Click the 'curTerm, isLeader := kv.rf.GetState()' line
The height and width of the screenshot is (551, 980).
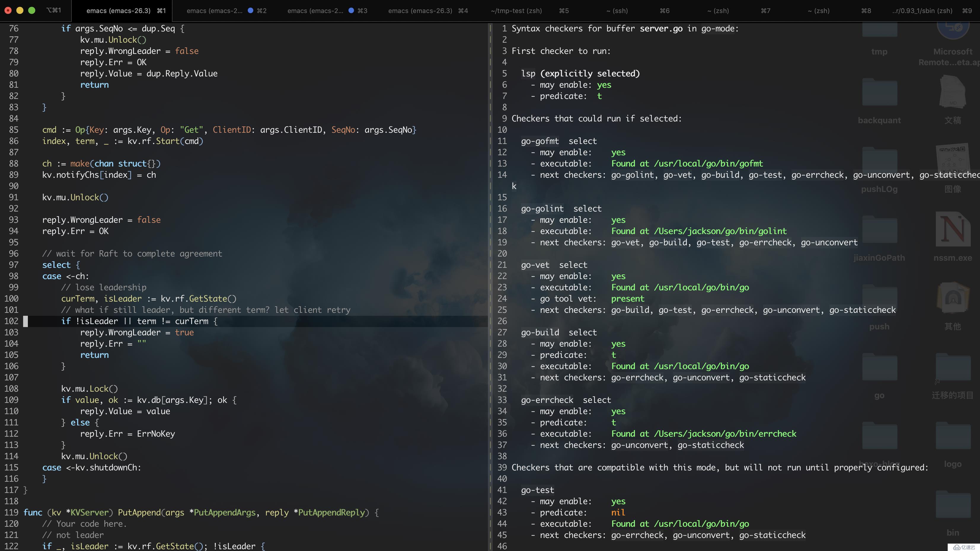tap(149, 299)
